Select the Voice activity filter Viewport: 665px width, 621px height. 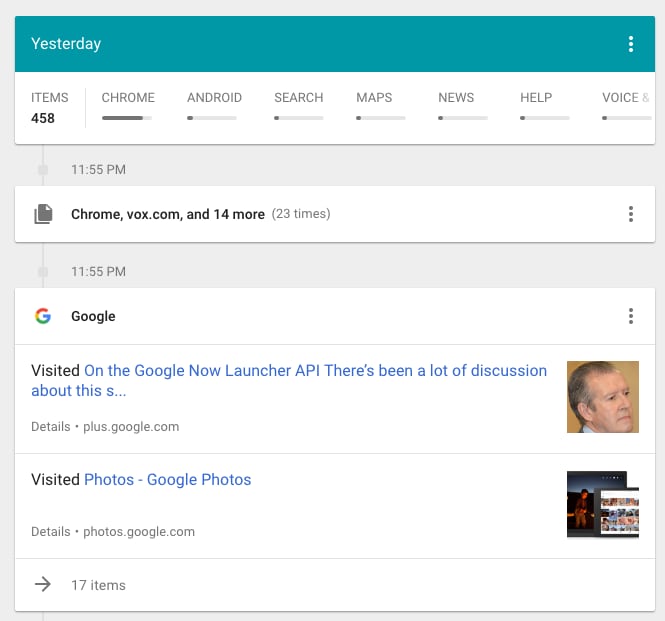tap(626, 106)
